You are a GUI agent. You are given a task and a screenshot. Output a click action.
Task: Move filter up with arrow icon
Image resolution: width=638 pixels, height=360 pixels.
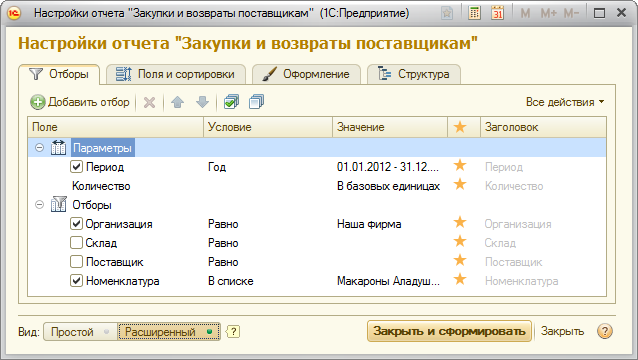pyautogui.click(x=177, y=102)
